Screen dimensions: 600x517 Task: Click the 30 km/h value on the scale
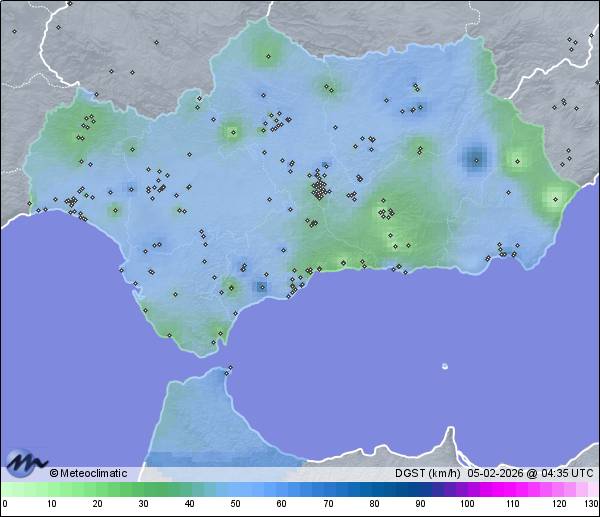click(142, 503)
